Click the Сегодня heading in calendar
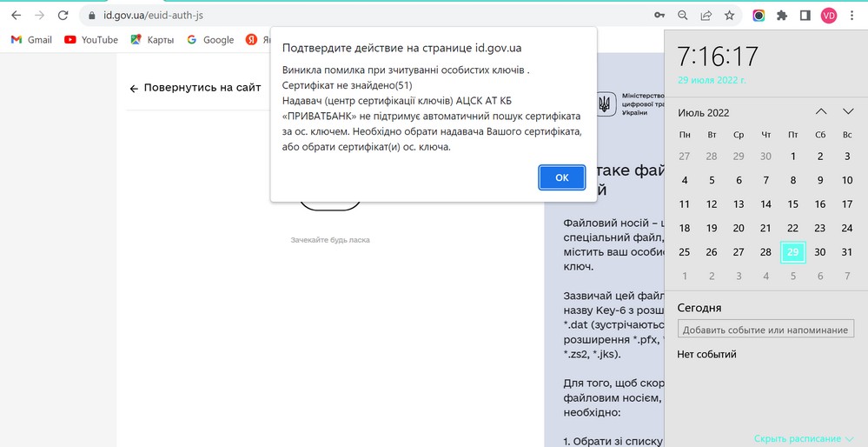Screen dimensions: 868x447 [x=699, y=308]
